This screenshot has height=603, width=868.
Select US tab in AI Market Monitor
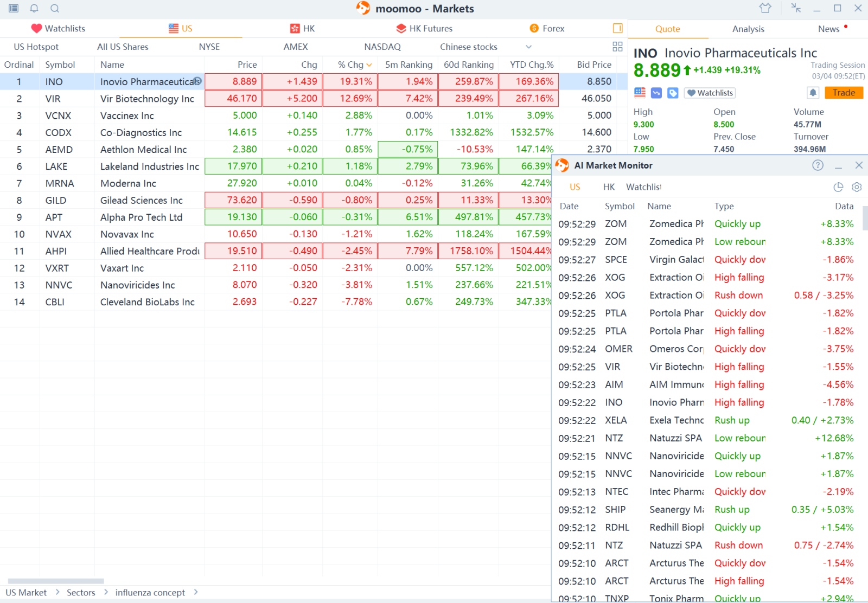(575, 187)
